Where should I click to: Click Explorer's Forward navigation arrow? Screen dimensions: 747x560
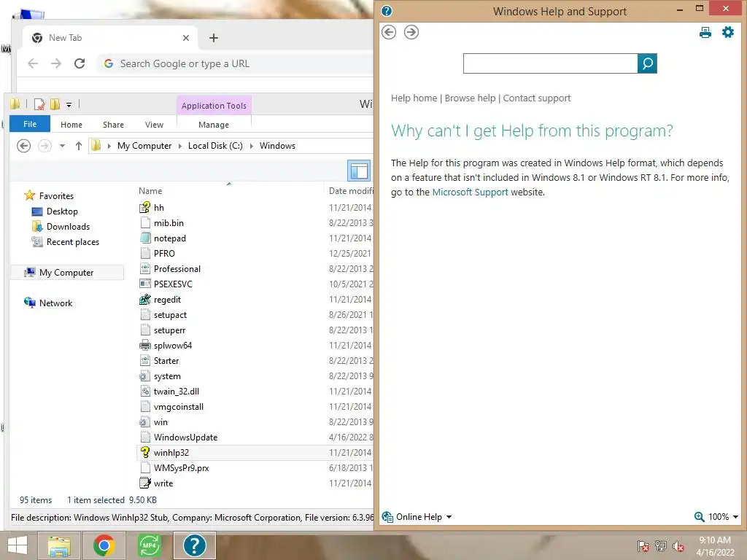click(44, 146)
